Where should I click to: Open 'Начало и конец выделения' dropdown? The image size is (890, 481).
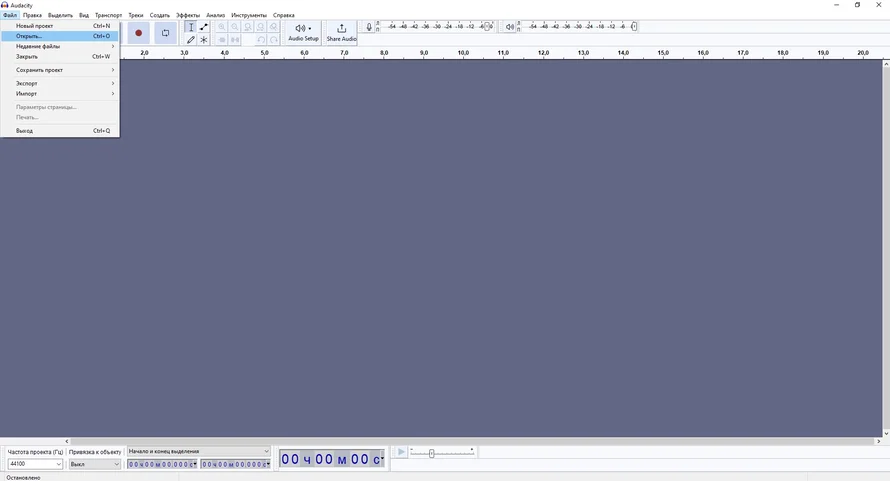tap(198, 451)
